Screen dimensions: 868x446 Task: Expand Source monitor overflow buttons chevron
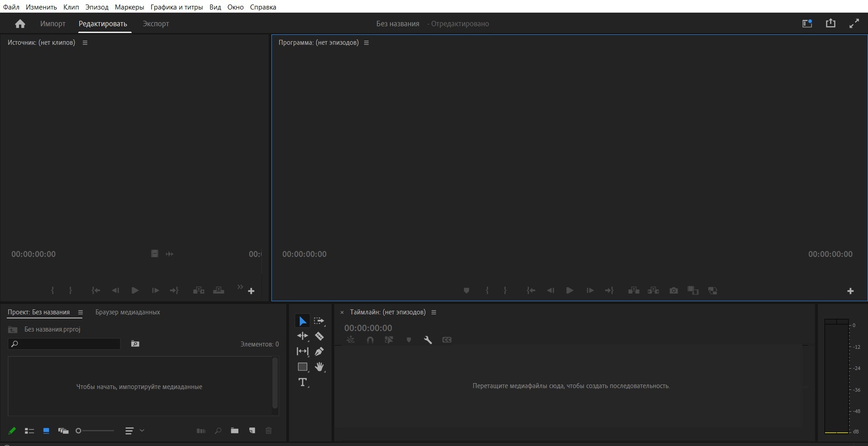pyautogui.click(x=240, y=287)
